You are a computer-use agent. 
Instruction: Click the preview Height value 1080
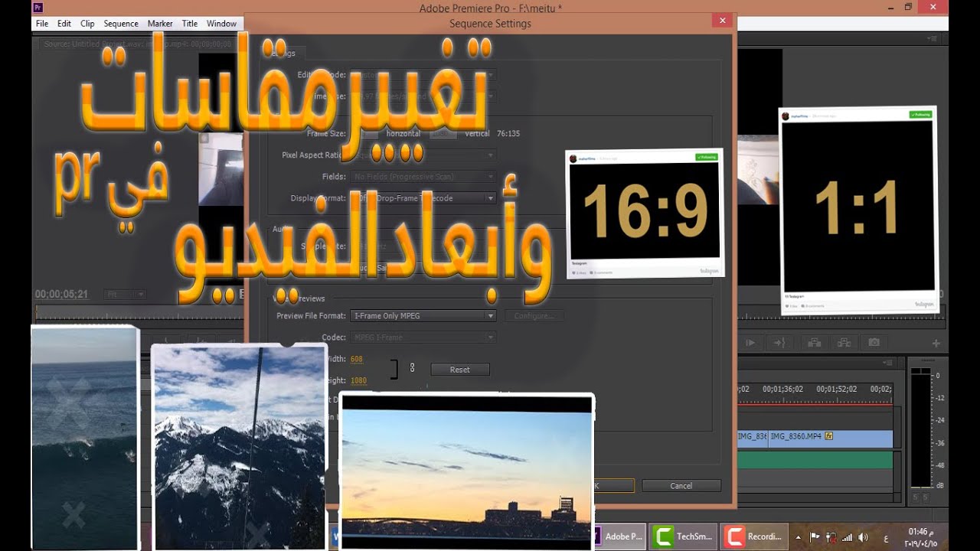[358, 380]
